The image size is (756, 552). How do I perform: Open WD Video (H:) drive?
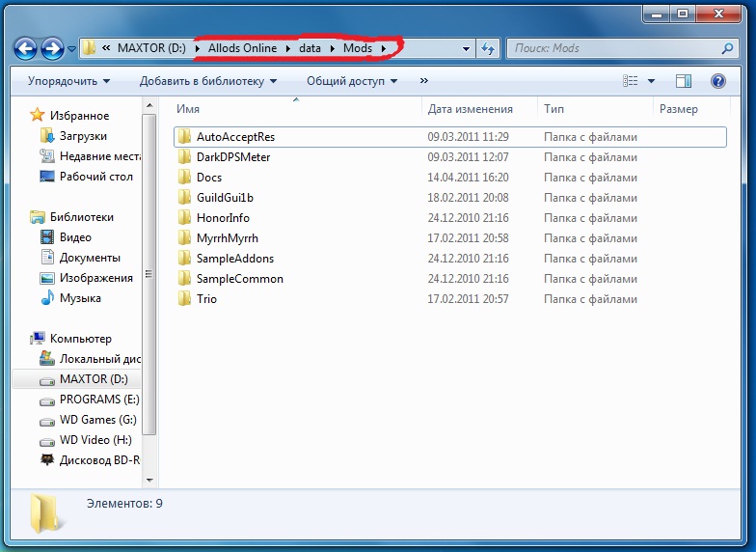86,440
